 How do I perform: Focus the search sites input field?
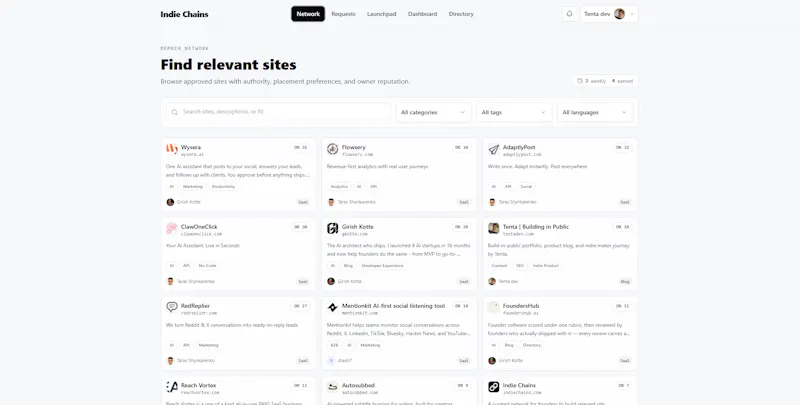pyautogui.click(x=278, y=112)
